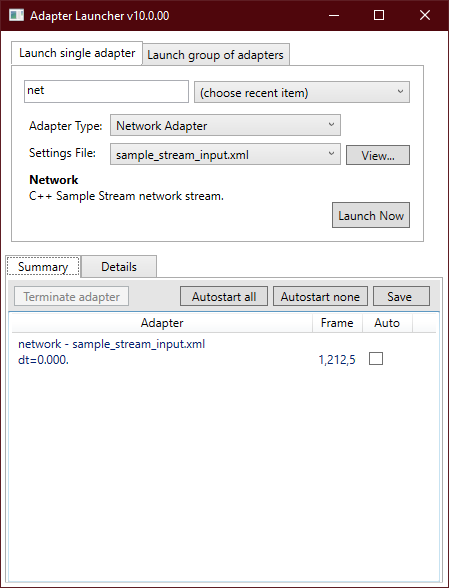Click the adapter name field containing 'net'
Screen dimensions: 449x588
[106, 91]
